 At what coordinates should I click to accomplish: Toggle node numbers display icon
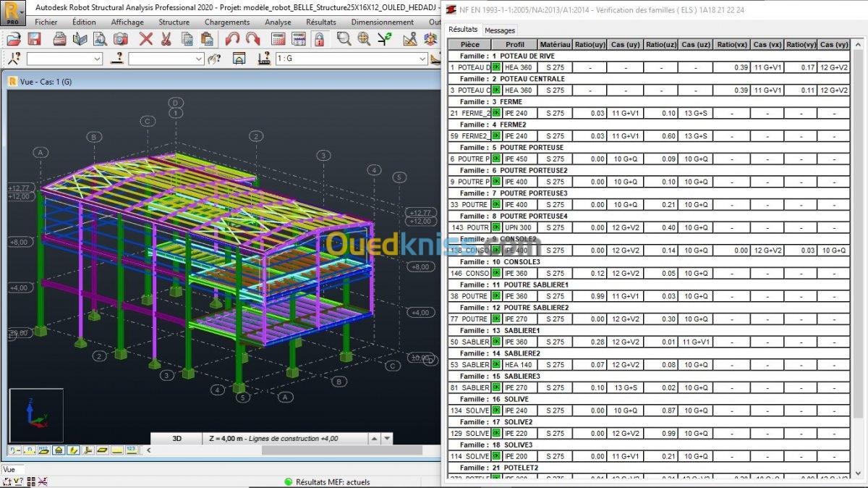15,450
